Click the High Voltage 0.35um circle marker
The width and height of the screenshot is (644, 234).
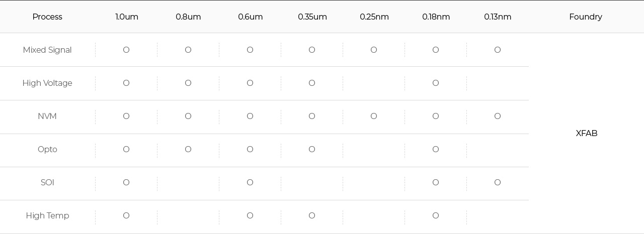pos(312,83)
